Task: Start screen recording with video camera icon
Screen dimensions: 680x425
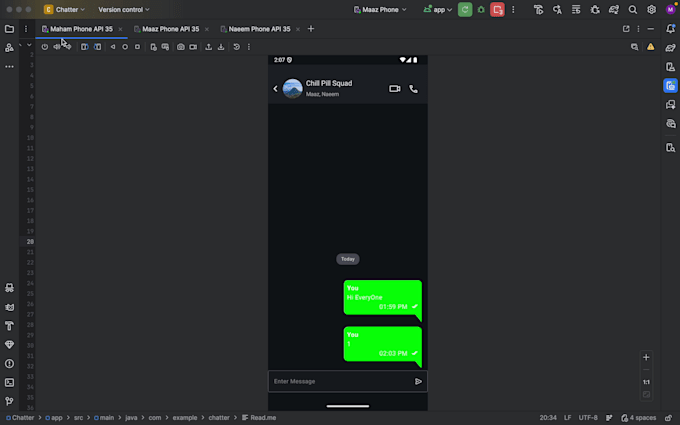Action: click(193, 47)
